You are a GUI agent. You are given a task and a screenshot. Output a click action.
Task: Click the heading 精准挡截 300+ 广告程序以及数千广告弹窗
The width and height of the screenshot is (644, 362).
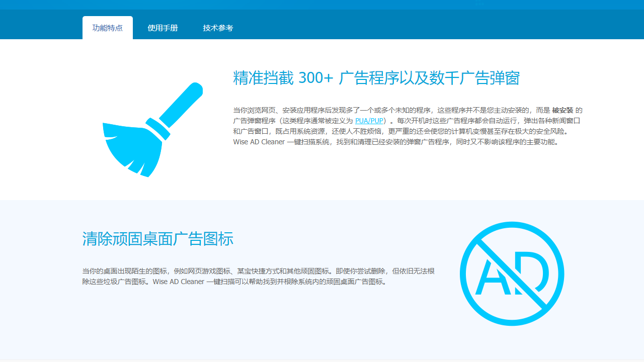[x=376, y=78]
